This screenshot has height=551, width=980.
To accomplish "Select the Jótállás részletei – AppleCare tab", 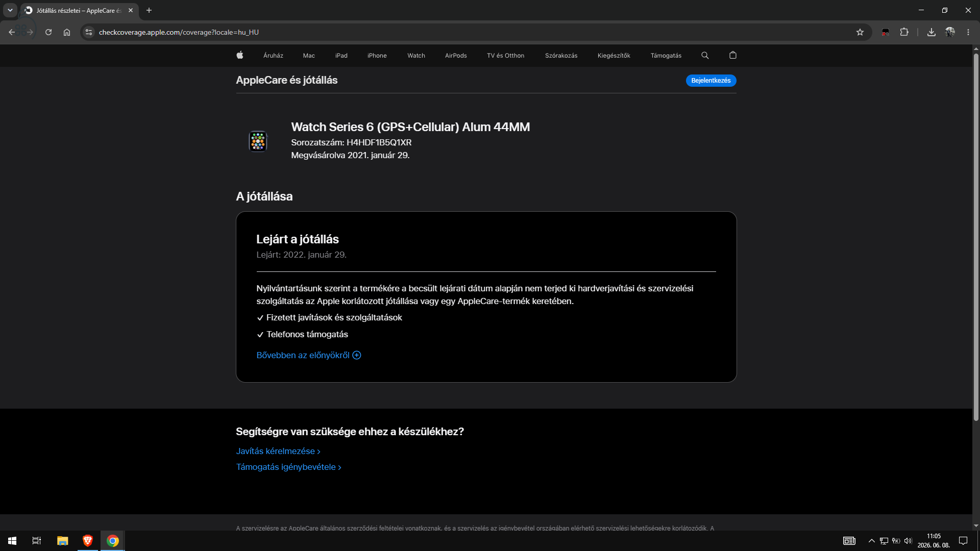I will coord(79,10).
